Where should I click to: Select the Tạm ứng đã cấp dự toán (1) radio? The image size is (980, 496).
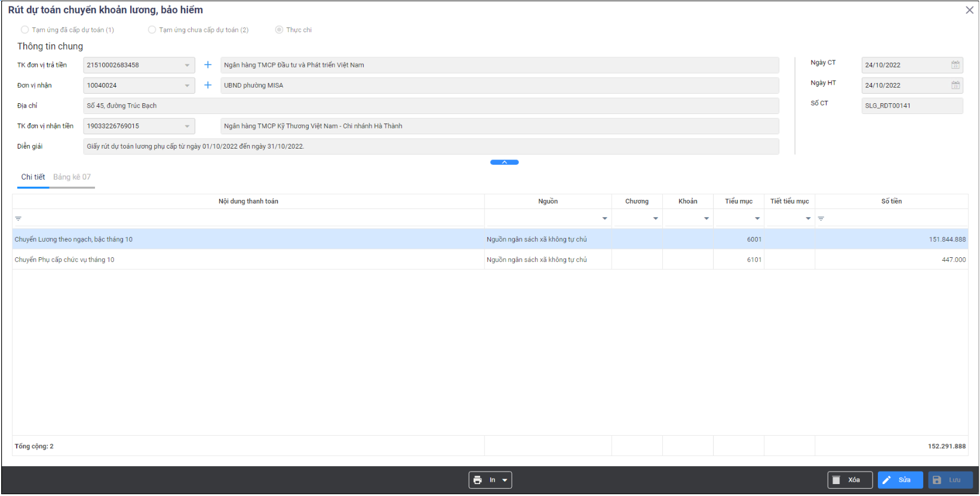pos(25,30)
